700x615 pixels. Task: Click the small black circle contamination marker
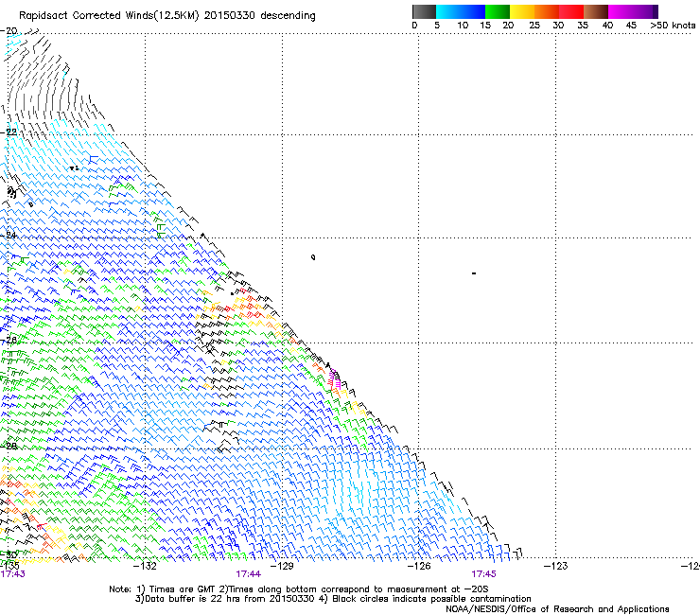click(x=313, y=257)
